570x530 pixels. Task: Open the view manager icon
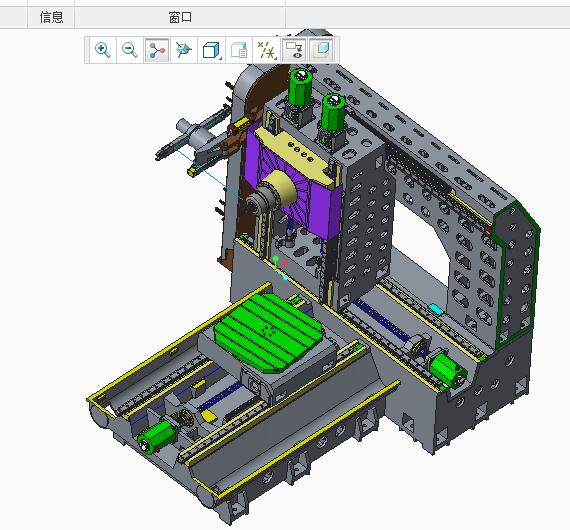click(x=239, y=50)
